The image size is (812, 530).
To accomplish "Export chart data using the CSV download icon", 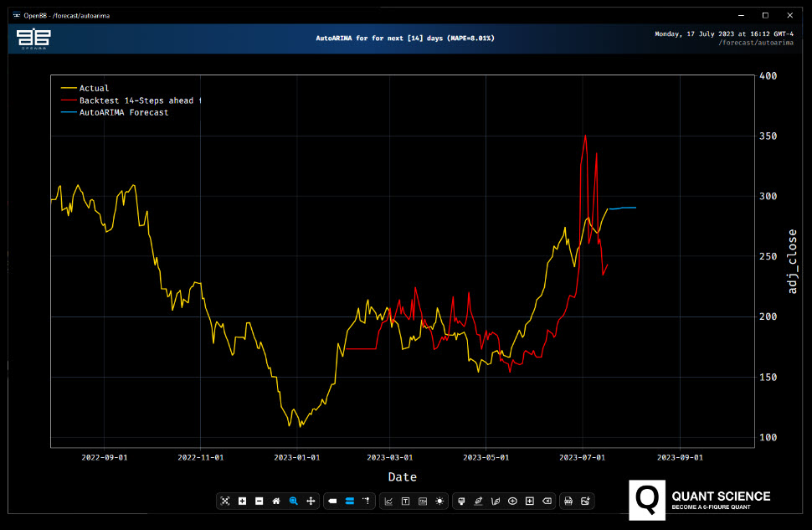I will [568, 501].
